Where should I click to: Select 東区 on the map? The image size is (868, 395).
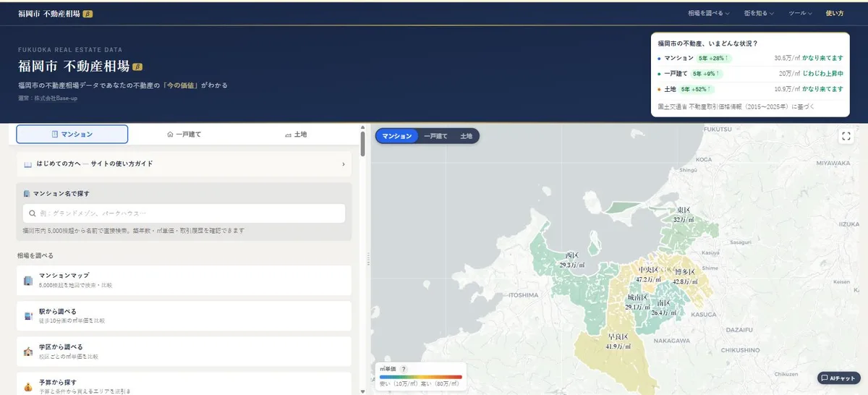[x=682, y=214]
